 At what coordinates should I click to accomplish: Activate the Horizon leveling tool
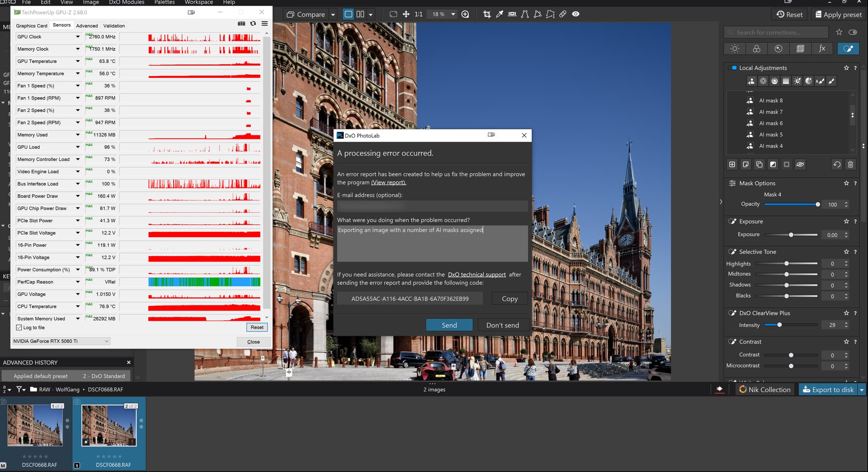pos(512,14)
